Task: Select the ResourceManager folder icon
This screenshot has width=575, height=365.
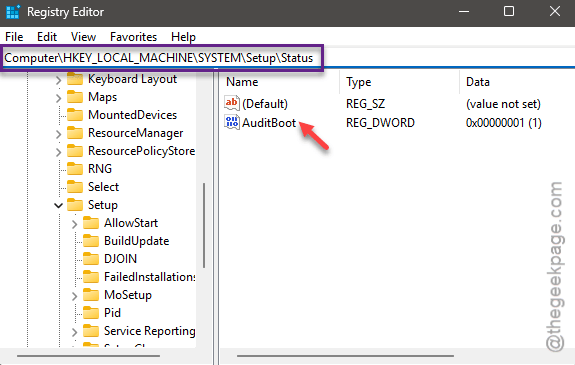Action: (x=75, y=133)
